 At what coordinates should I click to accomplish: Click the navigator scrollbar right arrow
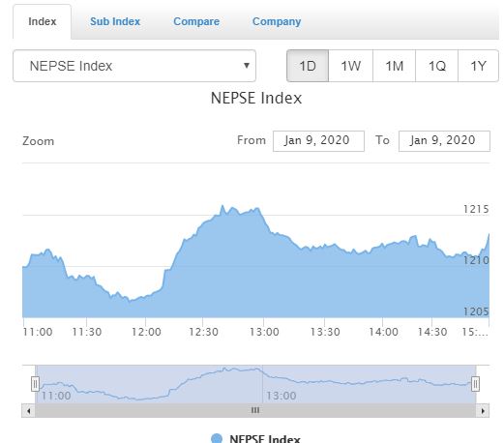(x=483, y=410)
